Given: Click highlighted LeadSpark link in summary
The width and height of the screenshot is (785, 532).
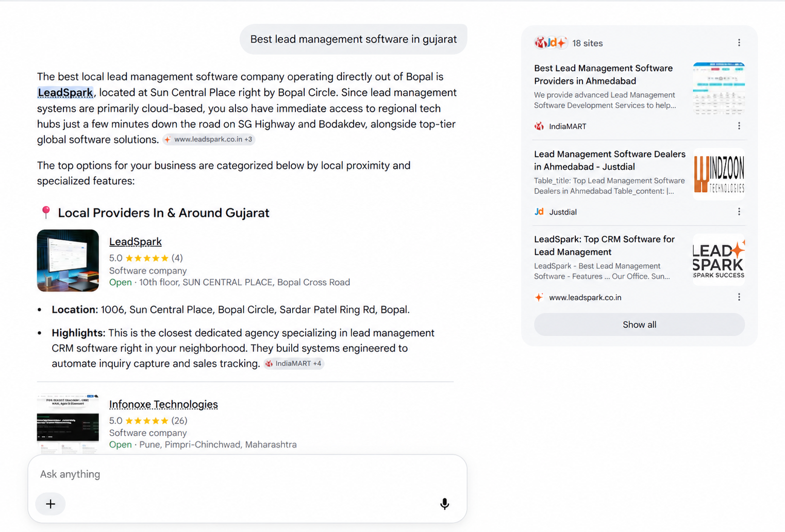Looking at the screenshot, I should point(65,92).
